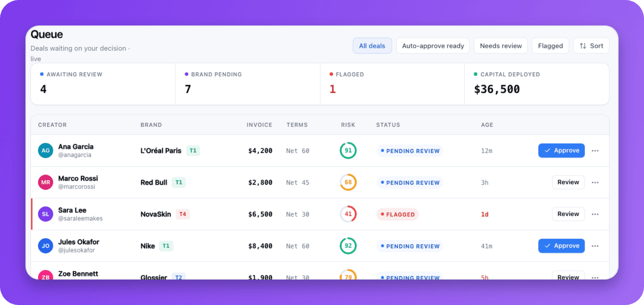
Task: Click the risk score 92 ring
Action: coord(348,246)
